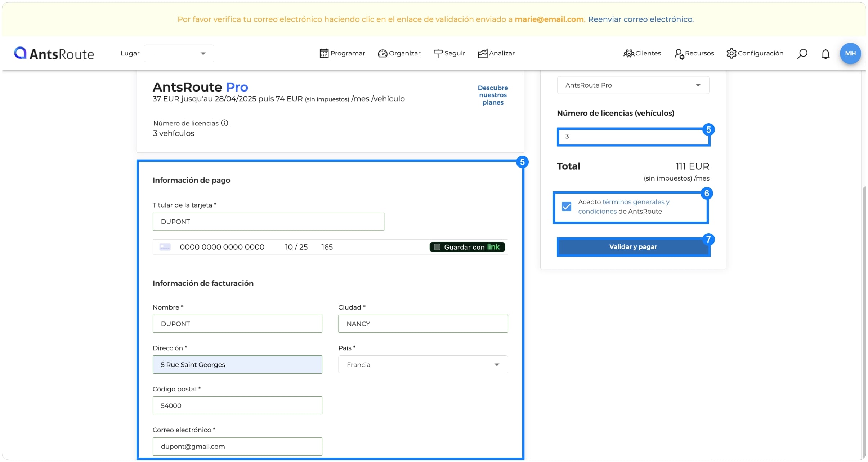Viewport: 868px width, 462px height.
Task: Toggle the accept terms checkbox
Action: [x=566, y=206]
